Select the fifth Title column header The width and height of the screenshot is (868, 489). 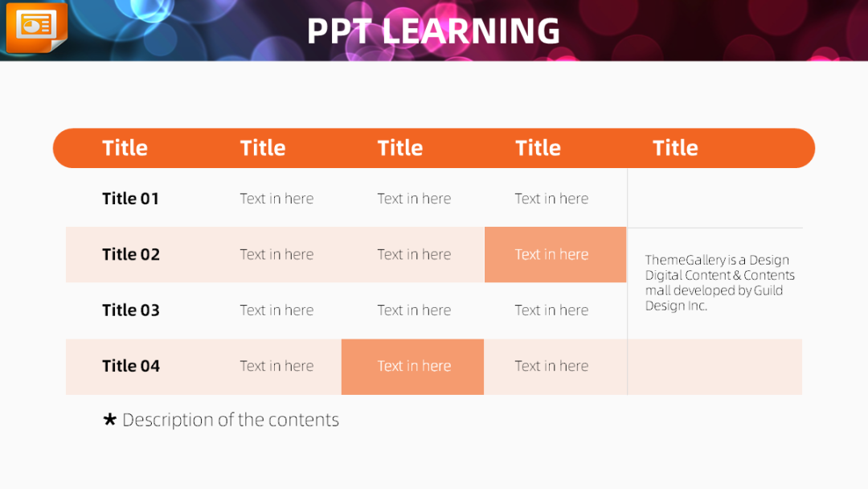(x=675, y=148)
